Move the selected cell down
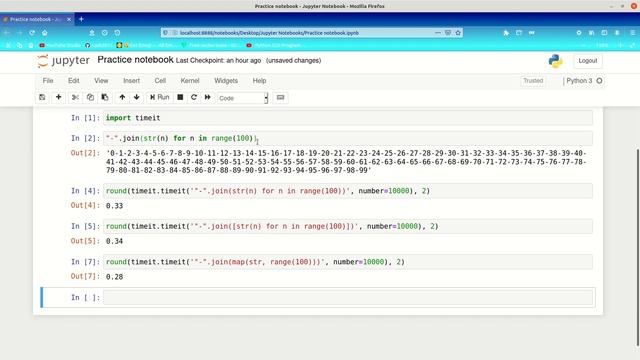The height and width of the screenshot is (360, 640). tap(137, 98)
